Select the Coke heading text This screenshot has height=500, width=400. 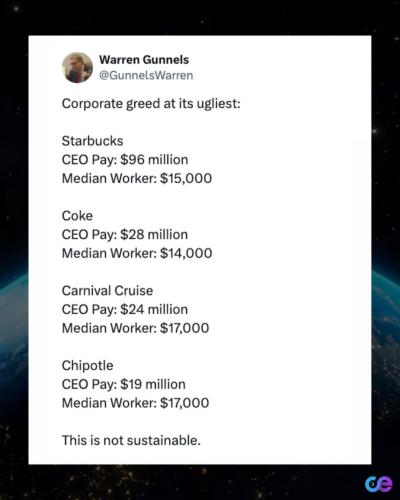77,216
